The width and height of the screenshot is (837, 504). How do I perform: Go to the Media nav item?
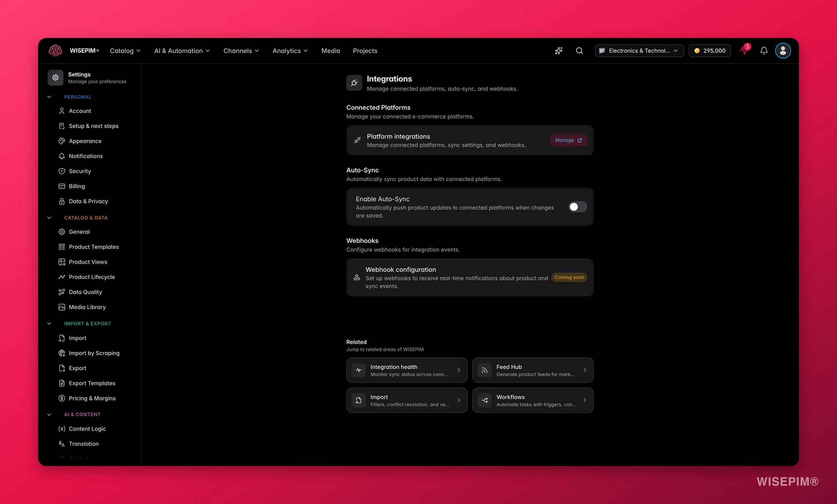(331, 51)
